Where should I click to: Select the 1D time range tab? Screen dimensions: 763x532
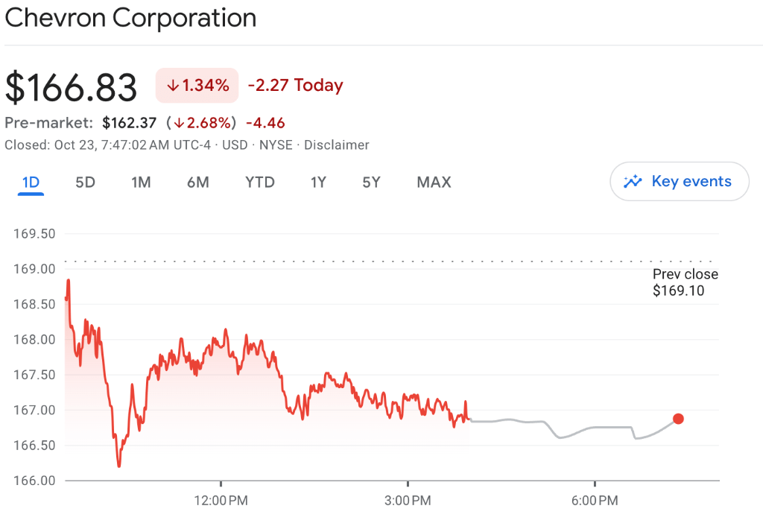(31, 183)
